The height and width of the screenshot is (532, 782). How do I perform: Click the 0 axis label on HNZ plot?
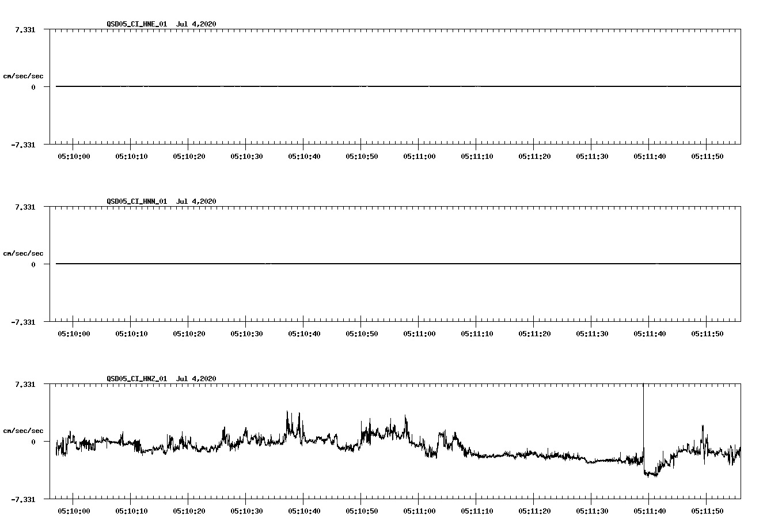point(33,442)
